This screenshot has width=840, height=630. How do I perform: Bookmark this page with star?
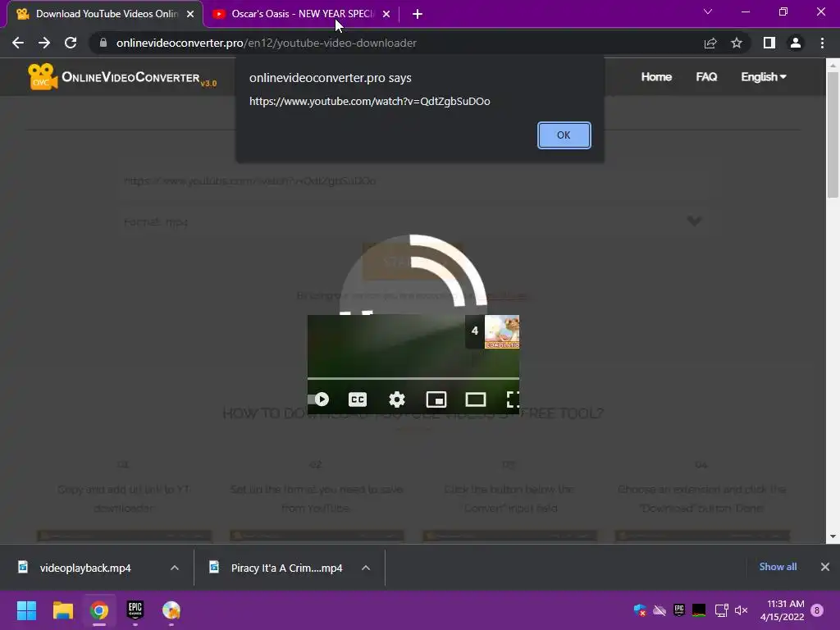pos(737,43)
